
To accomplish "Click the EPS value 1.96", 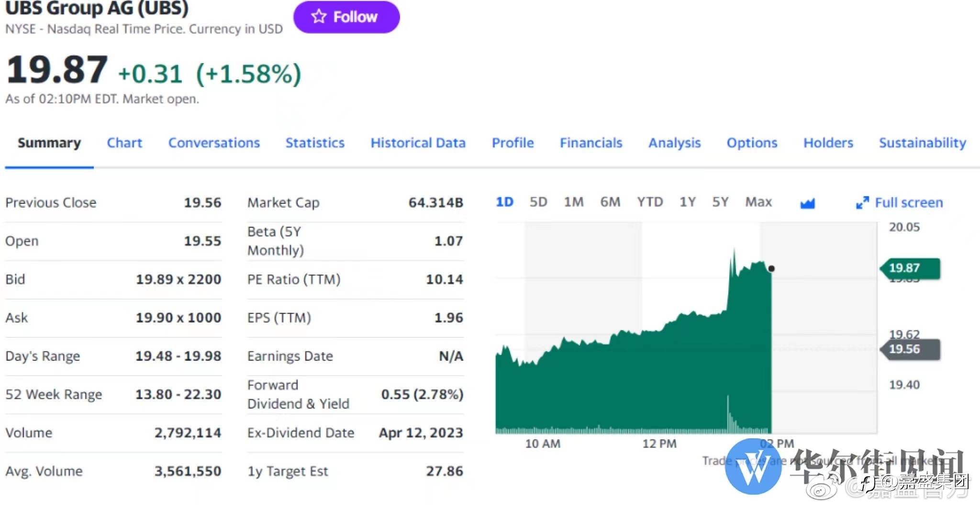I will 449,318.
